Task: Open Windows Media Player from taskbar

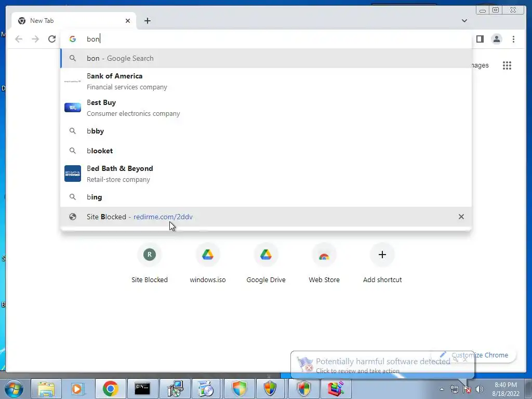Action: tap(78, 389)
